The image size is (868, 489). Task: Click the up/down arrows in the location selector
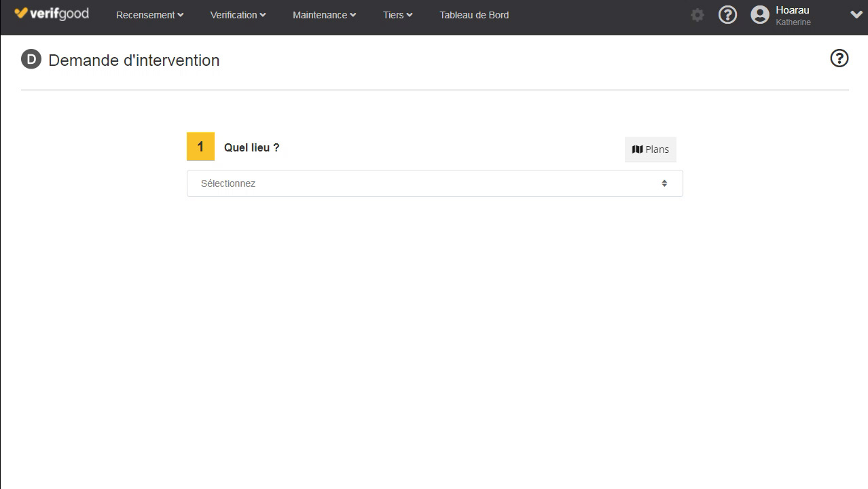[x=664, y=183]
